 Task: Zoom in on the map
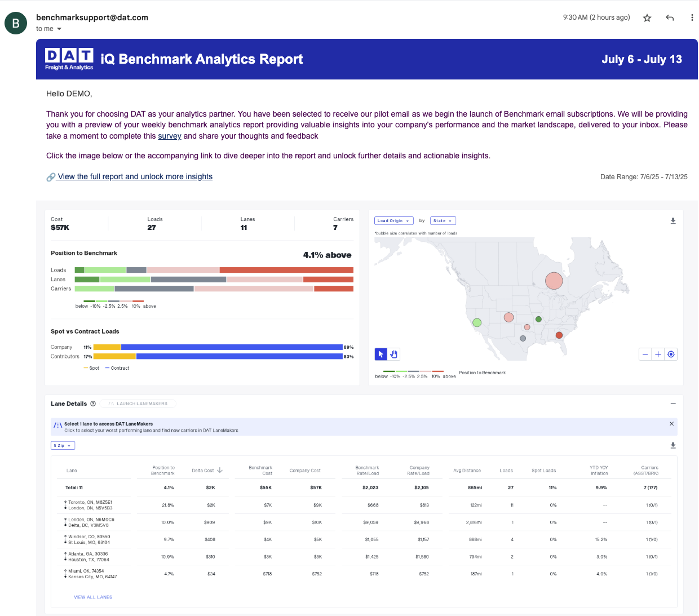[658, 354]
